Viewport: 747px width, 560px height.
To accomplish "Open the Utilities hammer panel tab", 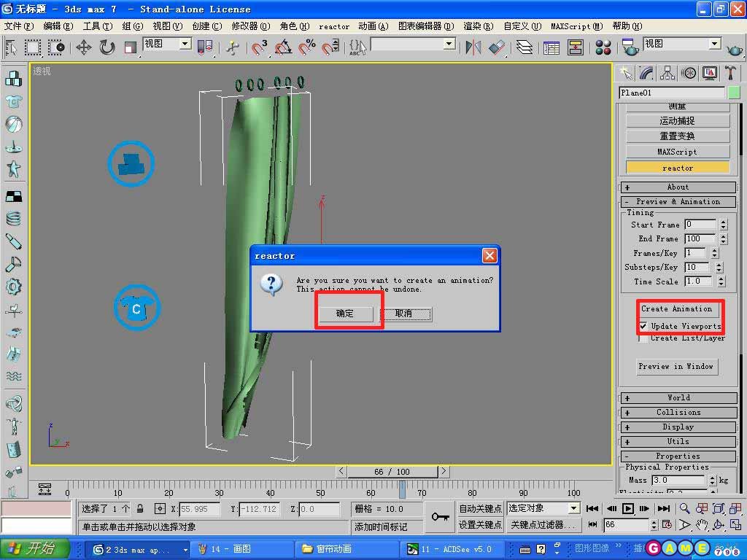I will coord(730,74).
